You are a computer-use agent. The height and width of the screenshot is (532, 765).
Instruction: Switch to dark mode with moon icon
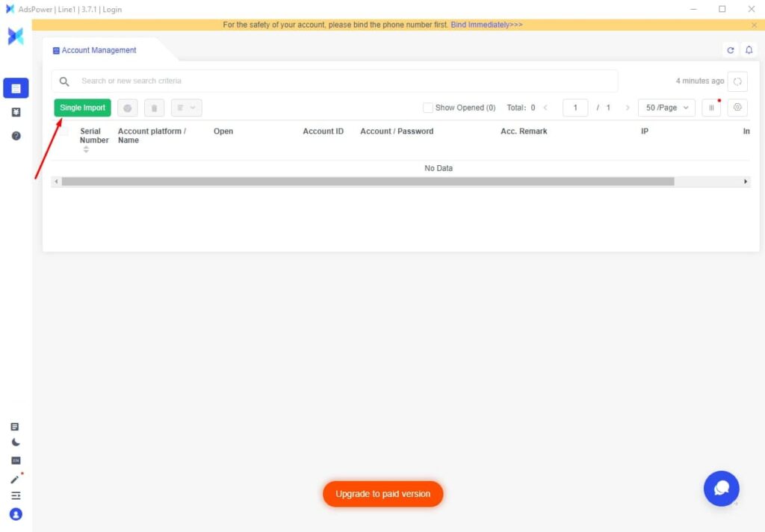click(x=16, y=442)
